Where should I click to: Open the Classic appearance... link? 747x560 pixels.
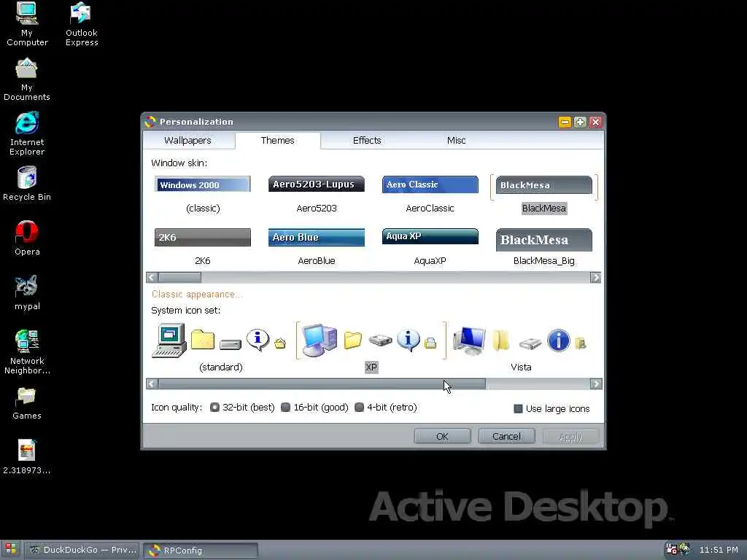pos(196,295)
